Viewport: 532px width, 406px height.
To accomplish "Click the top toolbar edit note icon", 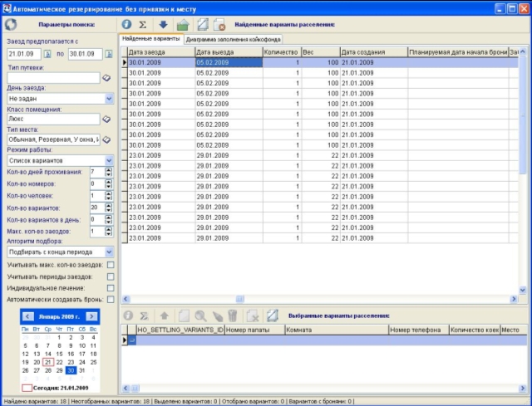I will 203,24.
